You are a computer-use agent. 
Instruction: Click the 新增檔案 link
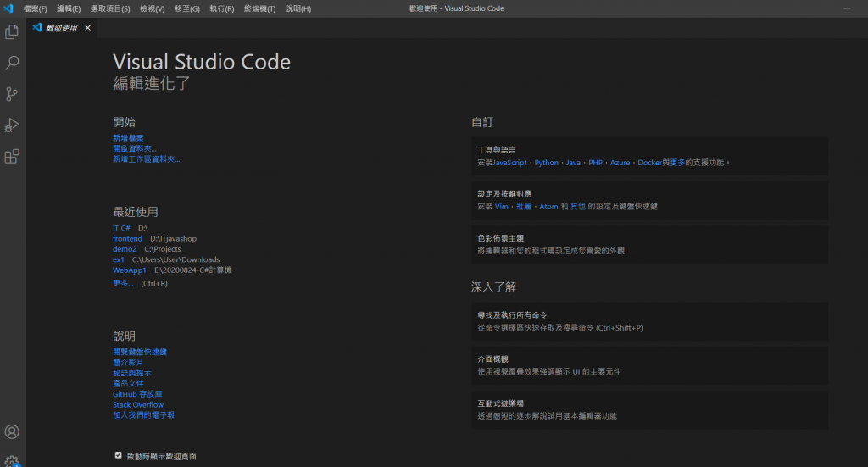[x=128, y=138]
